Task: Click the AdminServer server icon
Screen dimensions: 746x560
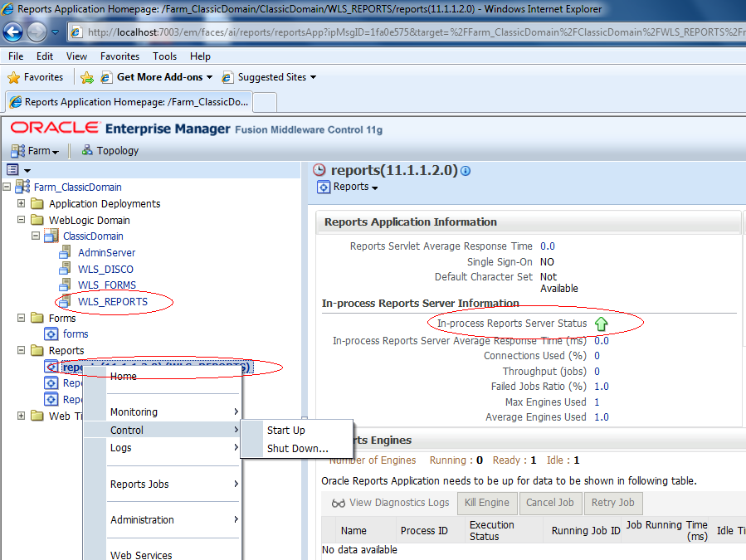Action: pyautogui.click(x=66, y=252)
